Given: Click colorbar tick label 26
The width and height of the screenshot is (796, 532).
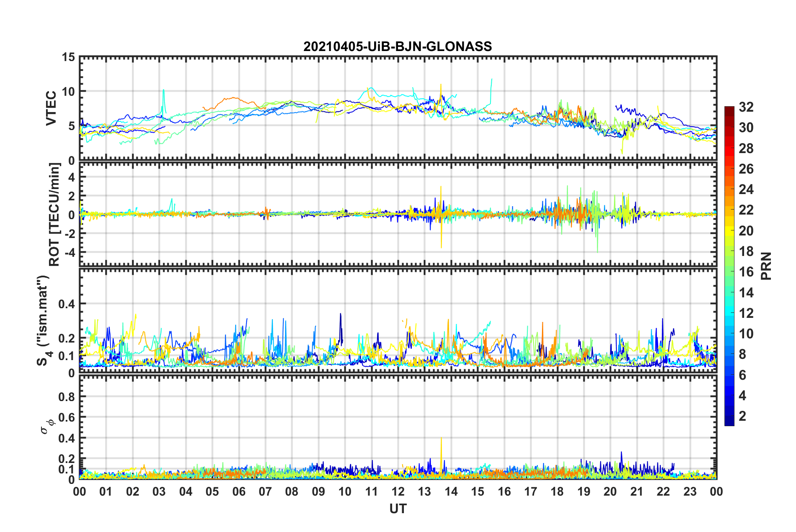Looking at the screenshot, I should 746,169.
